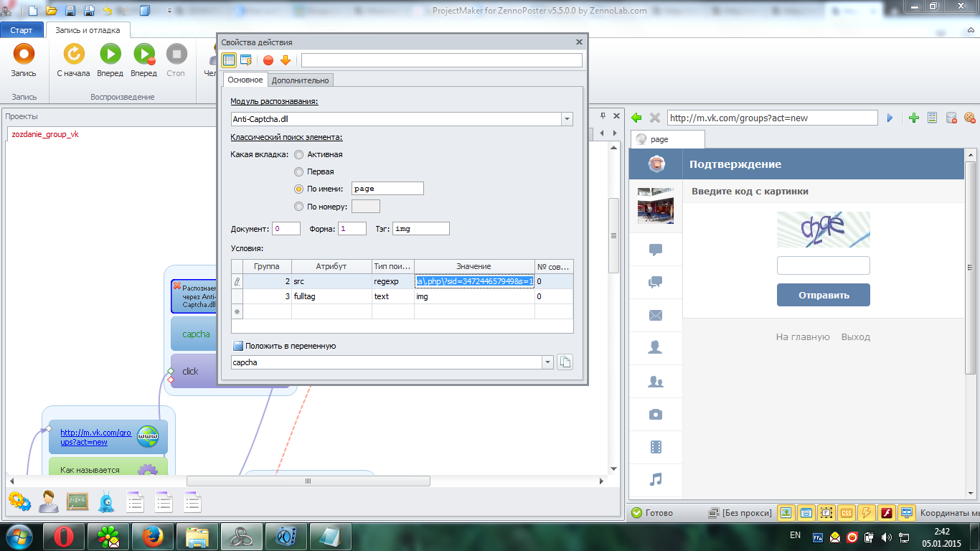Clear cookies with the cookie icon
Image resolution: width=980 pixels, height=551 pixels.
(969, 118)
